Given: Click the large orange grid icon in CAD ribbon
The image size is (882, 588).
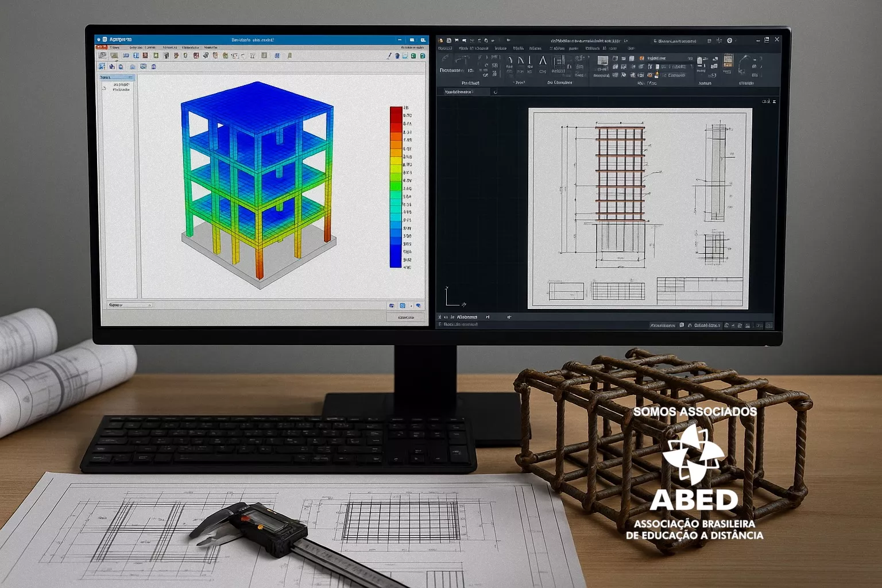Looking at the screenshot, I should point(728,61).
